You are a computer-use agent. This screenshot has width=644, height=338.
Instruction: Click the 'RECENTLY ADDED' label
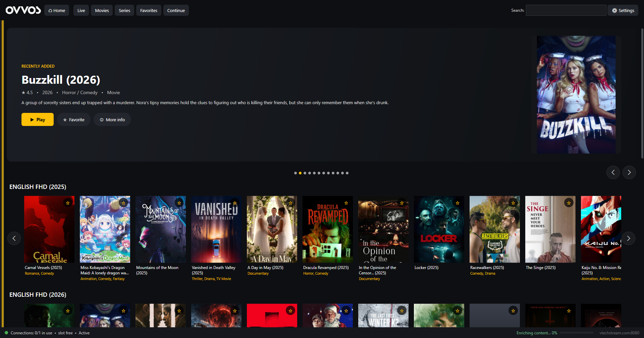click(x=38, y=66)
